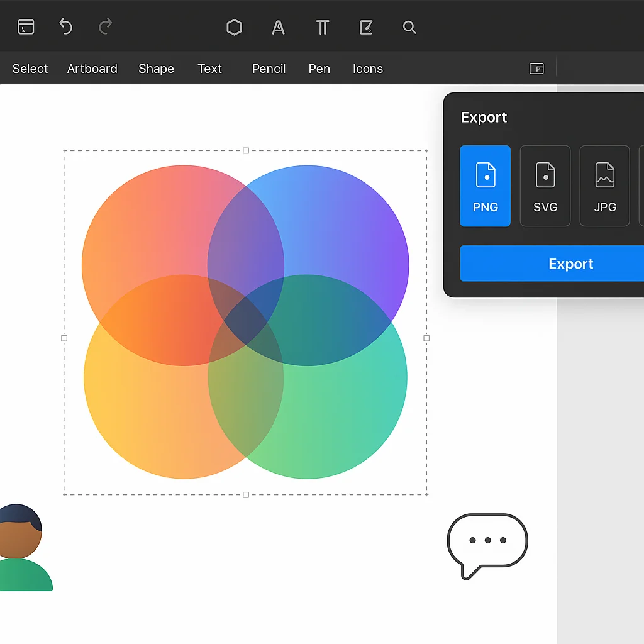Select the Pen mode from the toolbar

(x=319, y=69)
